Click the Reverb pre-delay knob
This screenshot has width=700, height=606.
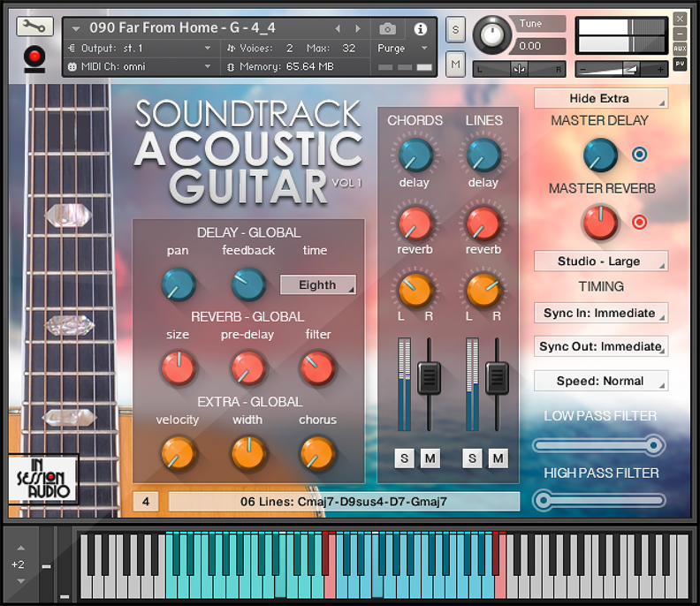click(x=248, y=368)
